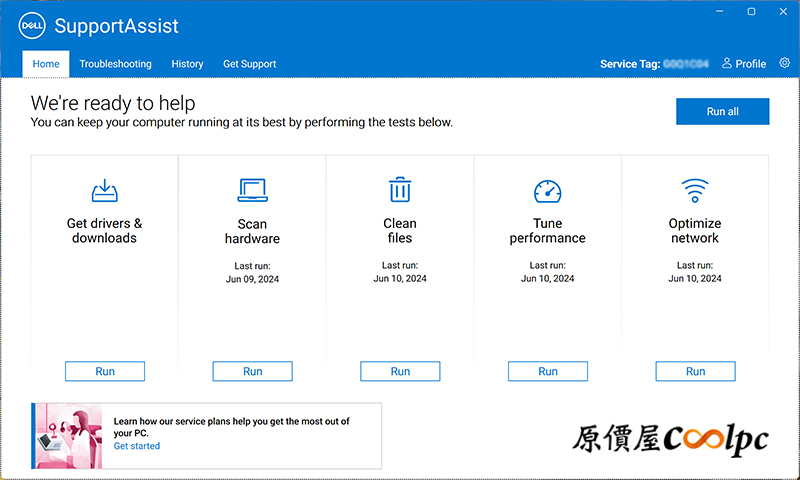The image size is (800, 480).
Task: Click the Optimize network Wi-Fi icon
Action: [x=695, y=190]
